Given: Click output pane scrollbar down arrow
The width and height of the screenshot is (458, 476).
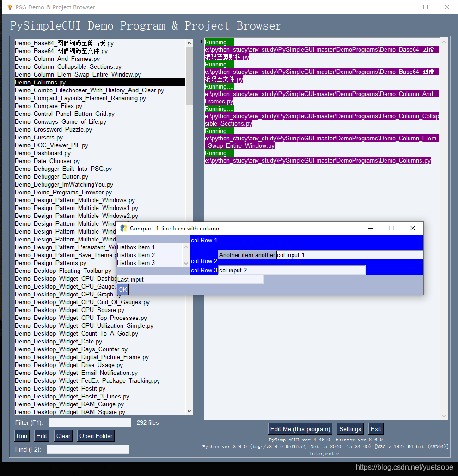Looking at the screenshot, I should point(444,416).
